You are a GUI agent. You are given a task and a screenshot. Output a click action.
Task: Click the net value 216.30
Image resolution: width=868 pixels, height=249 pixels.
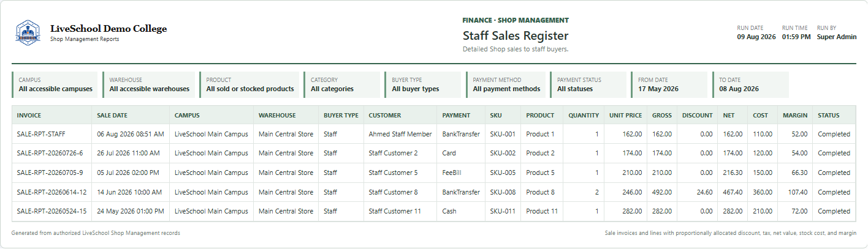[732, 173]
